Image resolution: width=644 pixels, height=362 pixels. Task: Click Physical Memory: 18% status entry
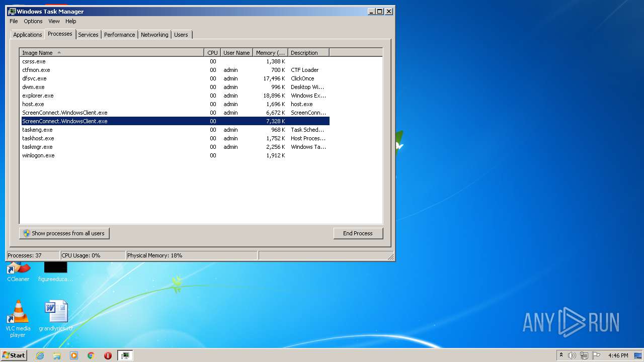pos(192,255)
